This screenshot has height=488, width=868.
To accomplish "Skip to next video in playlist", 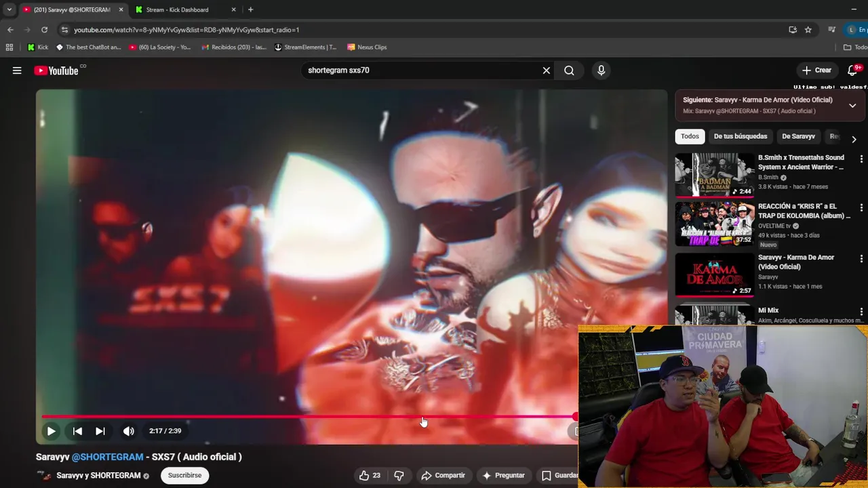I will [100, 431].
